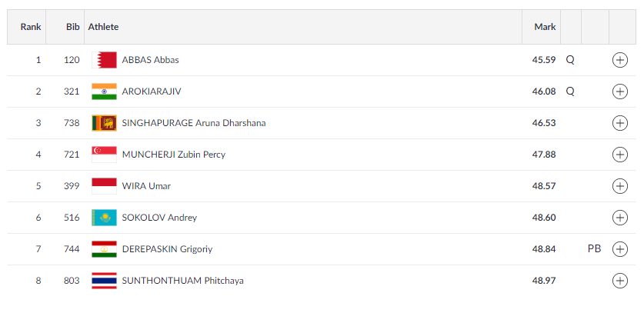
Task: Click the Tajikistan flag icon
Action: (x=104, y=249)
